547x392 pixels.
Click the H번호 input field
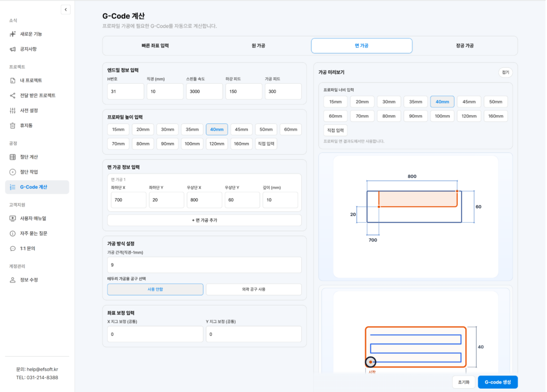click(x=126, y=91)
